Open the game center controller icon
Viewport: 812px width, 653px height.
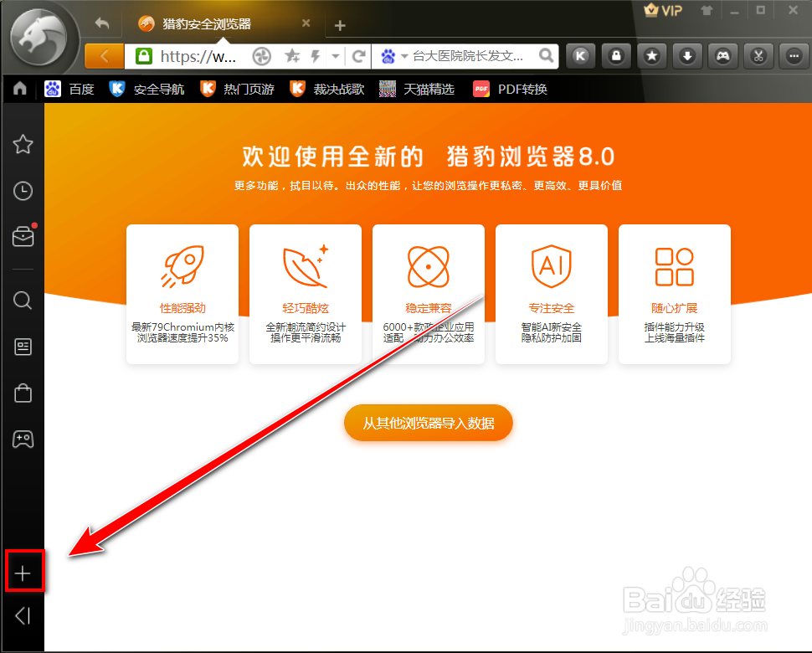click(722, 56)
